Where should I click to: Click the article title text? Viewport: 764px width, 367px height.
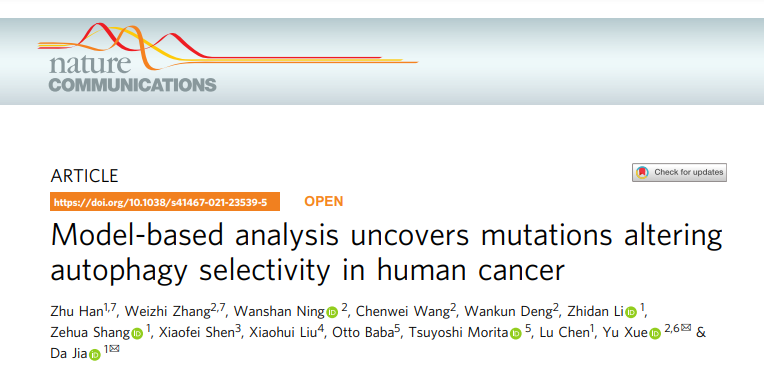coord(386,252)
